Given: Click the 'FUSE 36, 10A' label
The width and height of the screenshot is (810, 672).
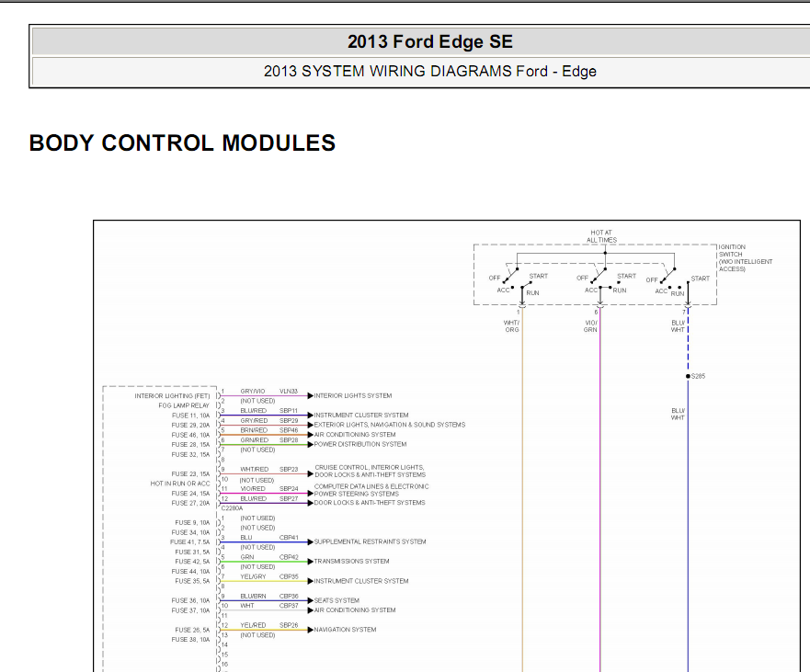Looking at the screenshot, I should point(190,600).
